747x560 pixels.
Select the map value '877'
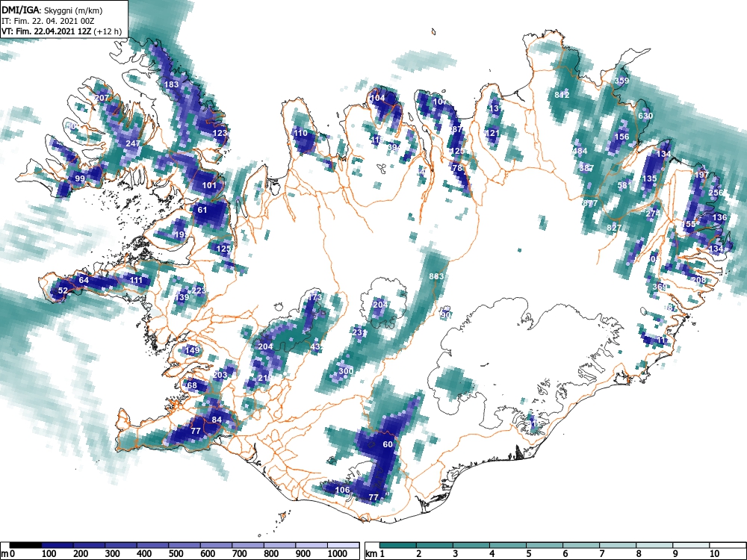pos(590,203)
